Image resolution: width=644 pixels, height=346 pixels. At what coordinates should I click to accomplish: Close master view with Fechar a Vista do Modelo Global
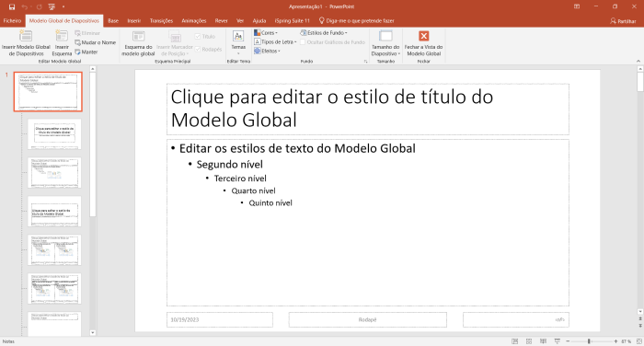coord(423,43)
